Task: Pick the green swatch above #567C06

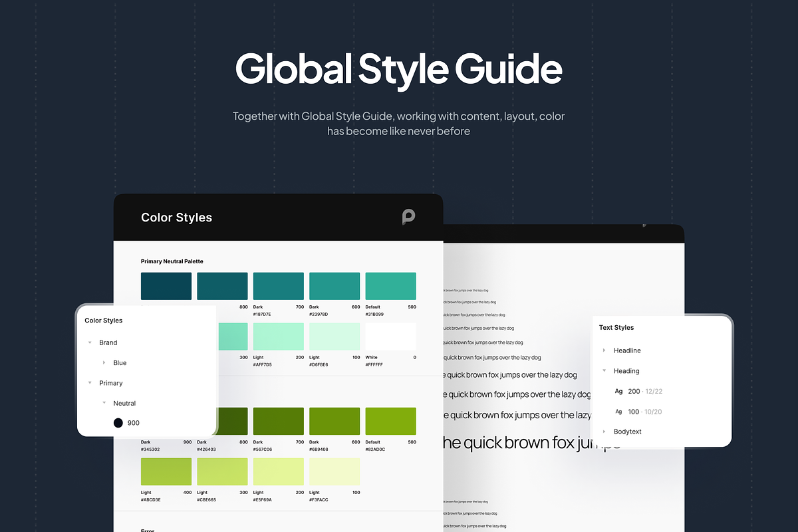Action: click(279, 422)
